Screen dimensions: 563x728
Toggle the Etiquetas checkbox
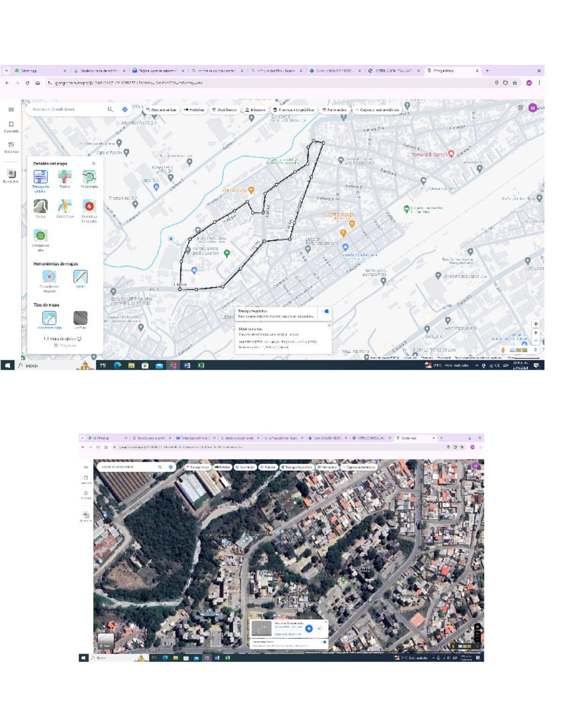[56, 345]
